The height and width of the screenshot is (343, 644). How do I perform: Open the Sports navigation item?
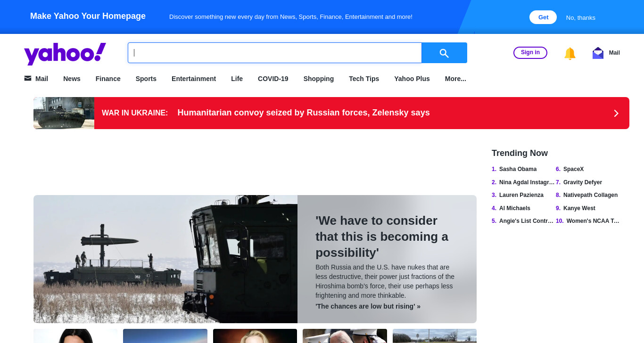146,79
